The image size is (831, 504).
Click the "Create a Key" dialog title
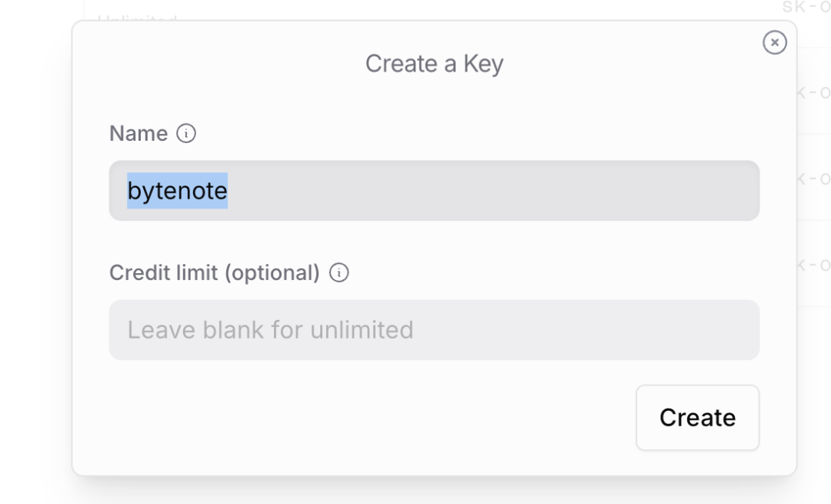pos(434,64)
